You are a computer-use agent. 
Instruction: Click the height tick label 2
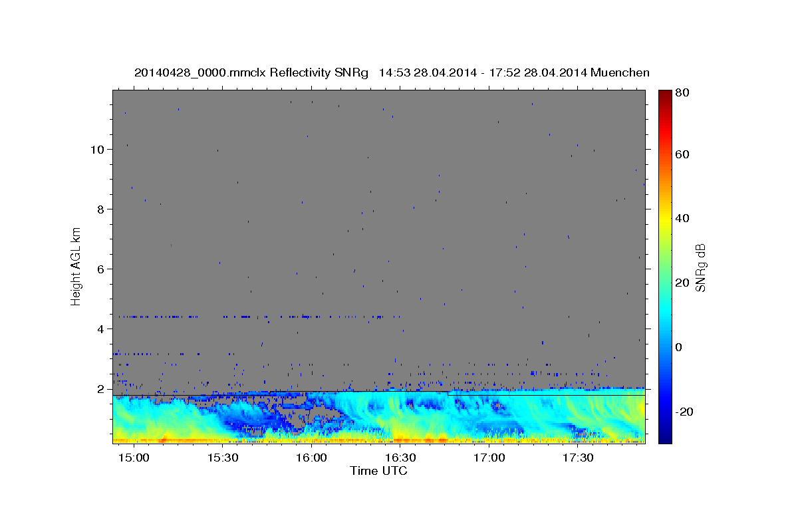click(102, 389)
